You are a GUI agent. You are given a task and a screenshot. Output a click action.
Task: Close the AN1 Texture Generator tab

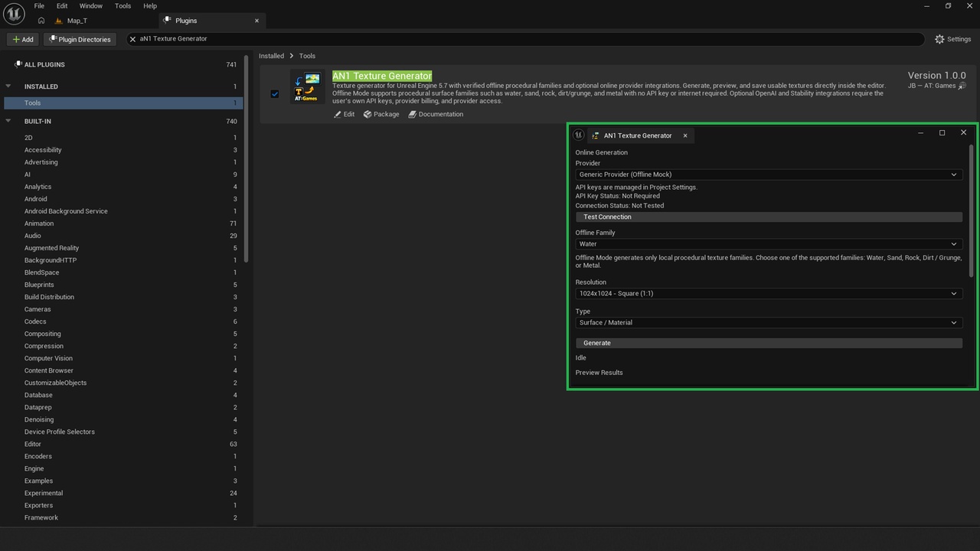pyautogui.click(x=685, y=135)
